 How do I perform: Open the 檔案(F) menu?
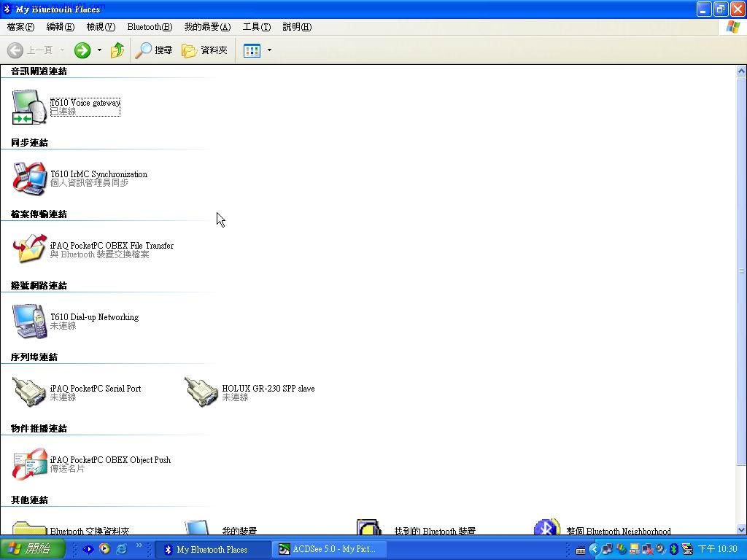tap(20, 27)
